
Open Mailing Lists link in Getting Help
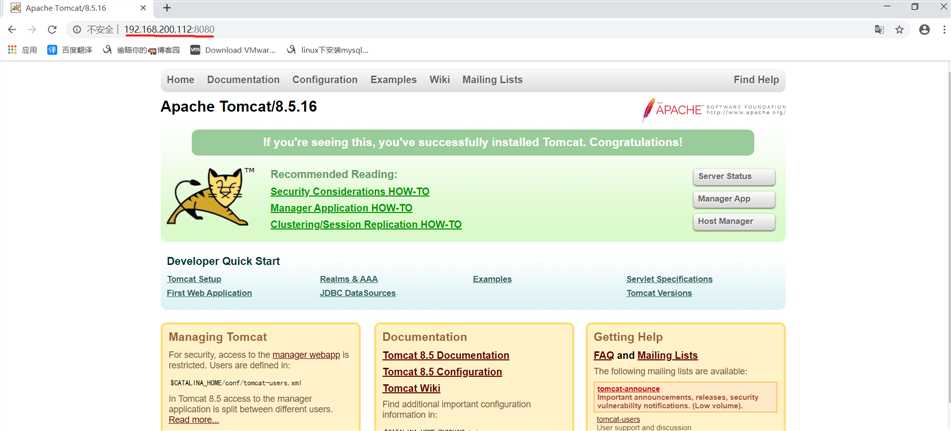668,355
